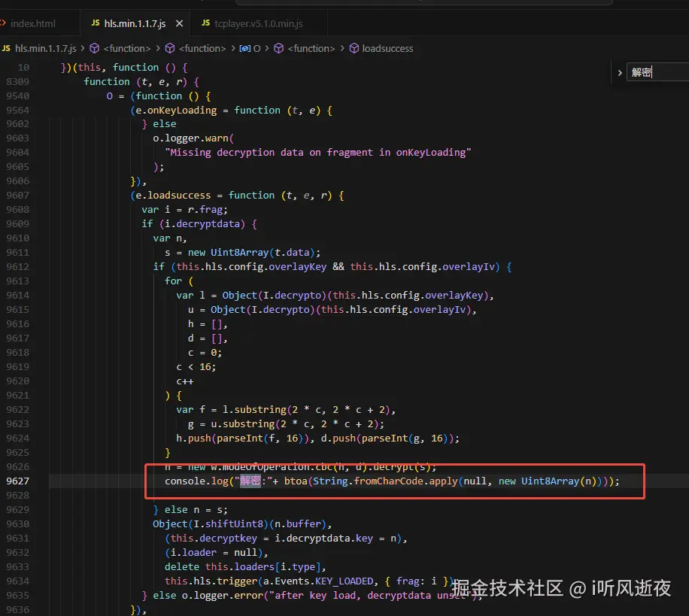Viewport: 689px width, 616px height.
Task: Click '} else n = s;' on line 9629
Action: tap(190, 510)
